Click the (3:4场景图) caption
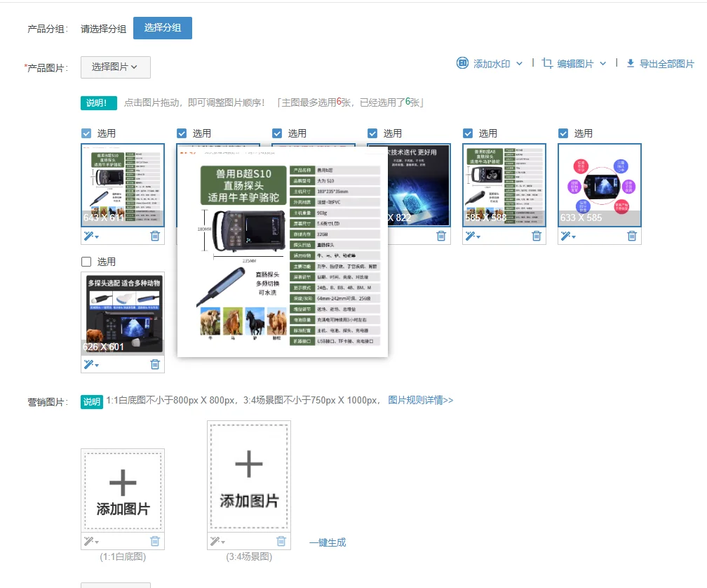The image size is (707, 588). [x=249, y=557]
